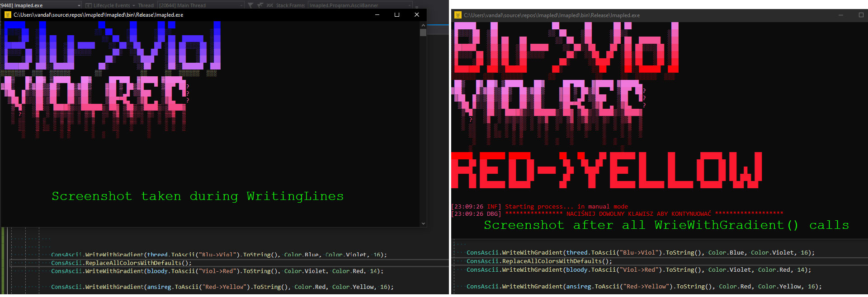Screen dimensions: 868x297
Task: Click ReplaceAllColorsWithDefaults line in right editor
Action: pos(539,261)
